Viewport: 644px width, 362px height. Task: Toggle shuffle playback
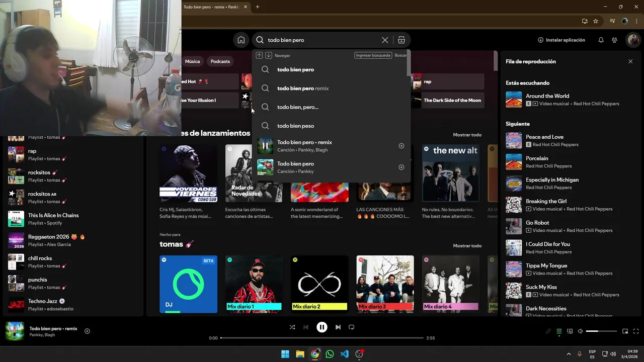pyautogui.click(x=292, y=327)
